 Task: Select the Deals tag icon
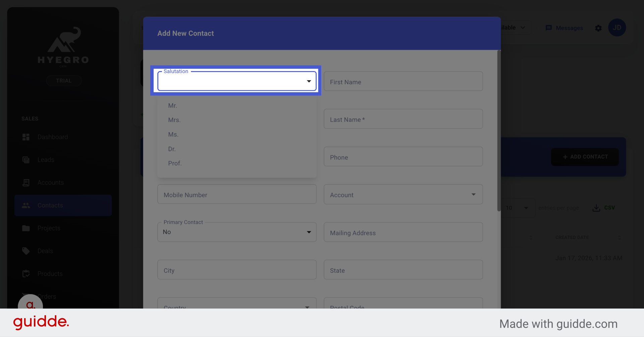pos(26,251)
